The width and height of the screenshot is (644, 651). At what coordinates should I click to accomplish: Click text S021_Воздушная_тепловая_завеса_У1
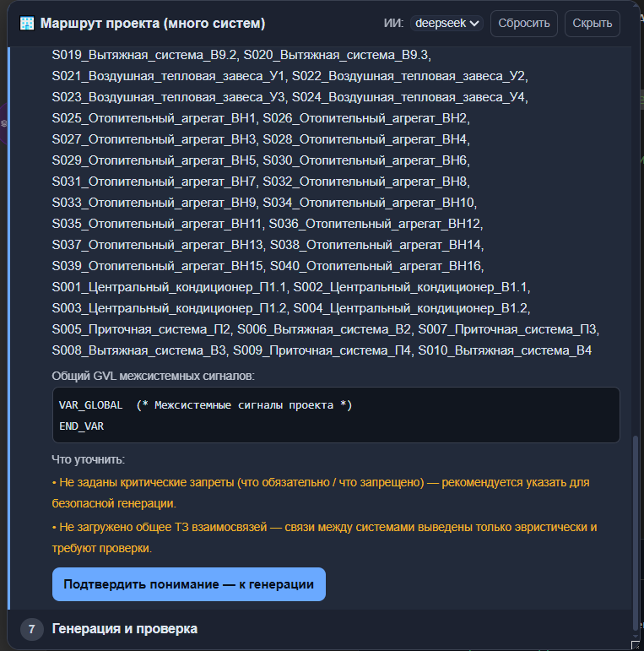click(x=168, y=76)
